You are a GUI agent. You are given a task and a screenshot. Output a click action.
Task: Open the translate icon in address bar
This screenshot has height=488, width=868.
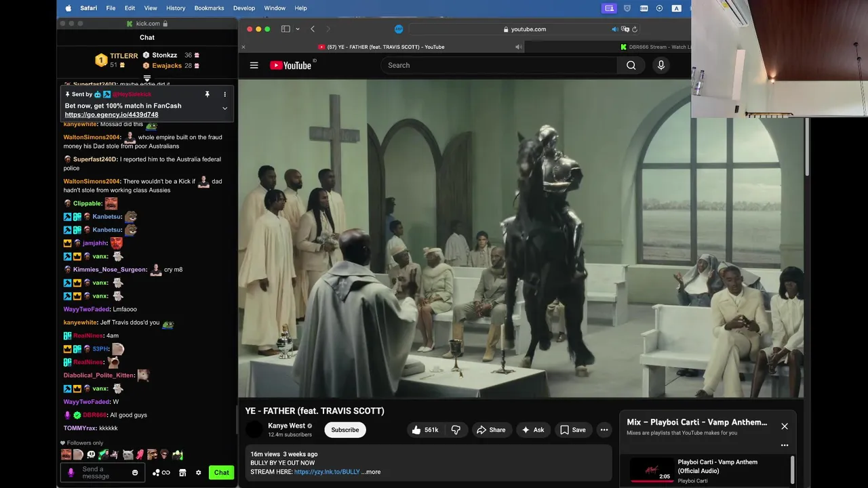point(625,29)
